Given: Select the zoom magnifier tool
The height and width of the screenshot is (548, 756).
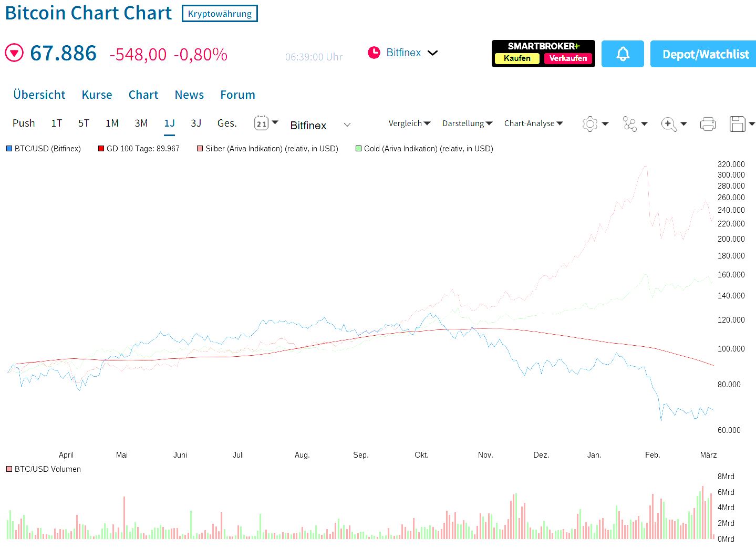Looking at the screenshot, I should 669,123.
